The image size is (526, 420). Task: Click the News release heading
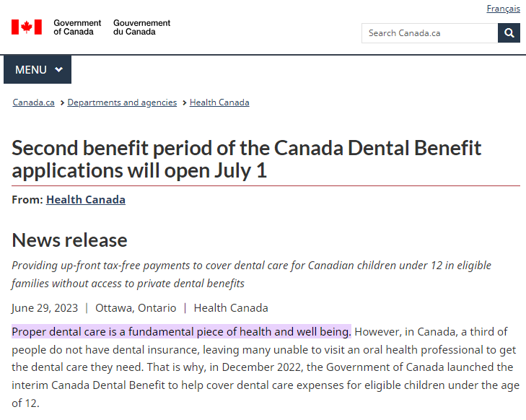(x=69, y=240)
